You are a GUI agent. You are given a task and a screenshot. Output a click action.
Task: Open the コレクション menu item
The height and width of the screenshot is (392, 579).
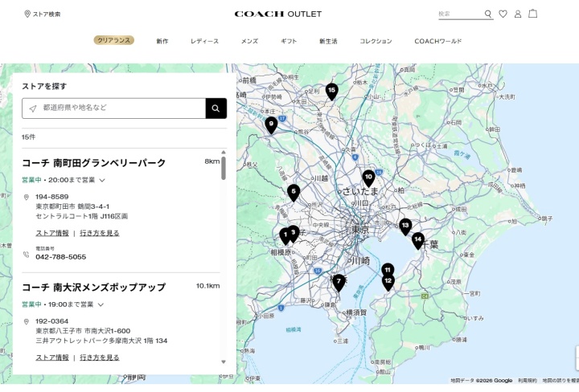pyautogui.click(x=376, y=41)
